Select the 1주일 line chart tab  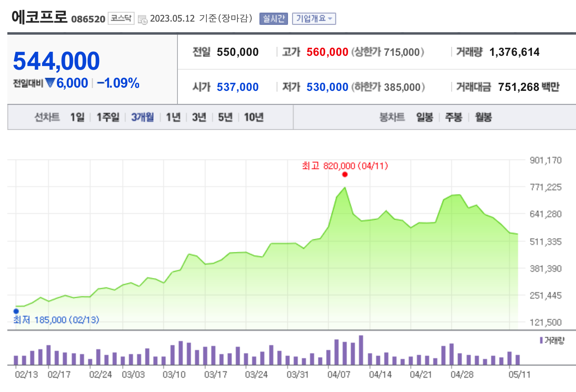pyautogui.click(x=108, y=117)
